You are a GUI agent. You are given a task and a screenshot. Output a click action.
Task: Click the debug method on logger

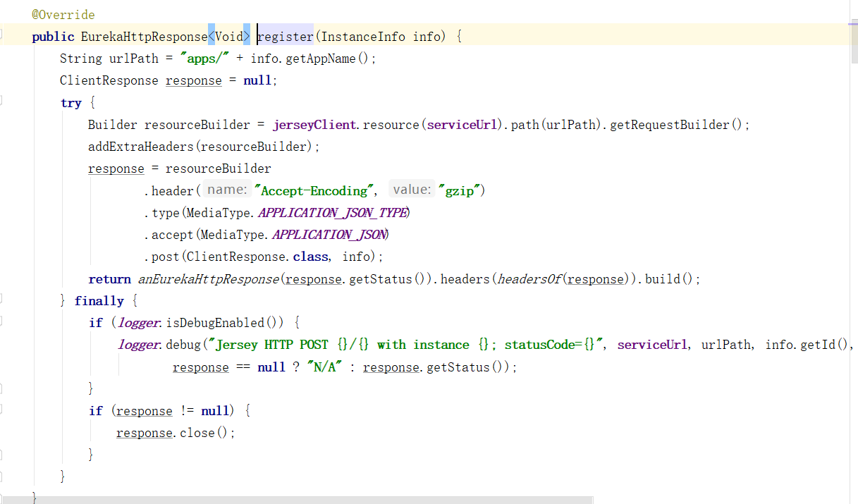coord(183,345)
